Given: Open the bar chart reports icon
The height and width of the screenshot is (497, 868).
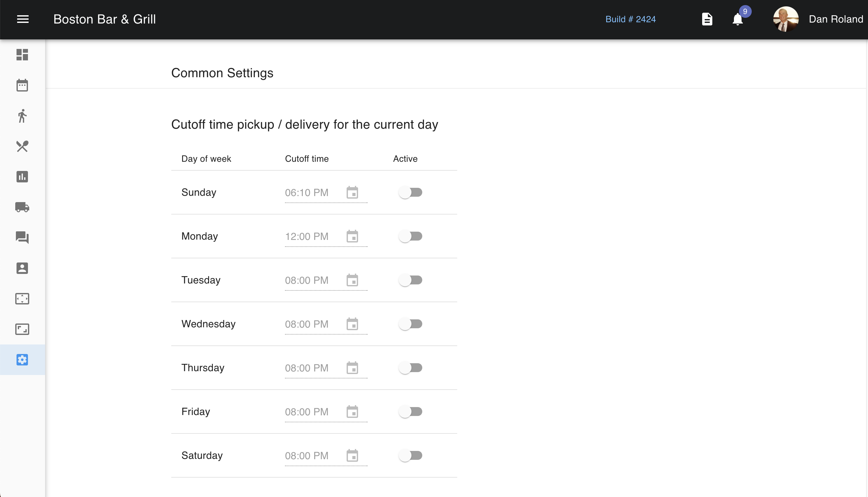Looking at the screenshot, I should coord(22,176).
